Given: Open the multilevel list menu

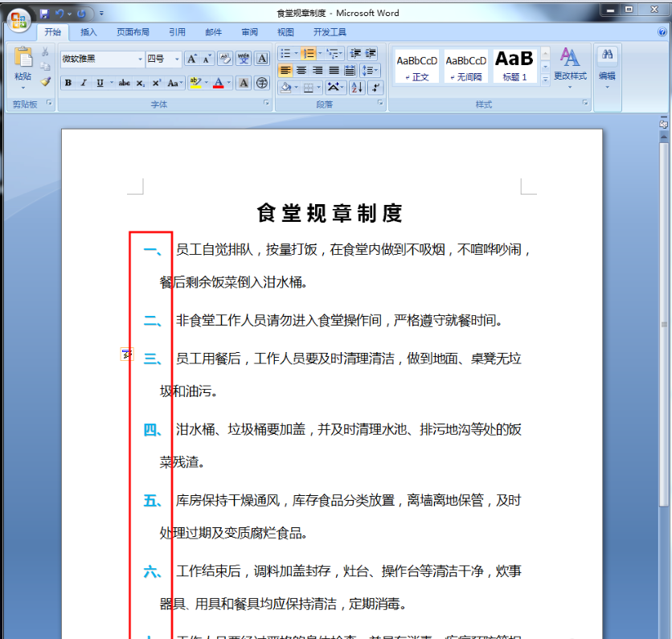Looking at the screenshot, I should 334,54.
